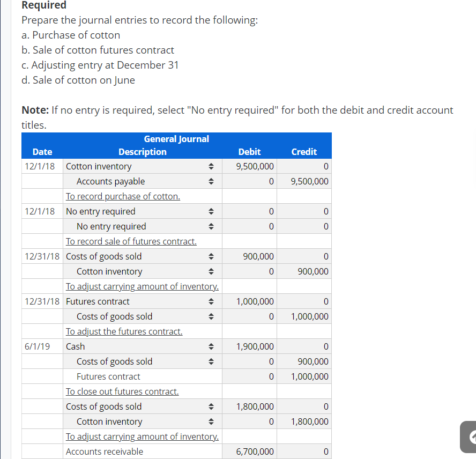The width and height of the screenshot is (476, 459).
Task: Open the indented 'No entry required' dropdown
Action: pos(211,226)
